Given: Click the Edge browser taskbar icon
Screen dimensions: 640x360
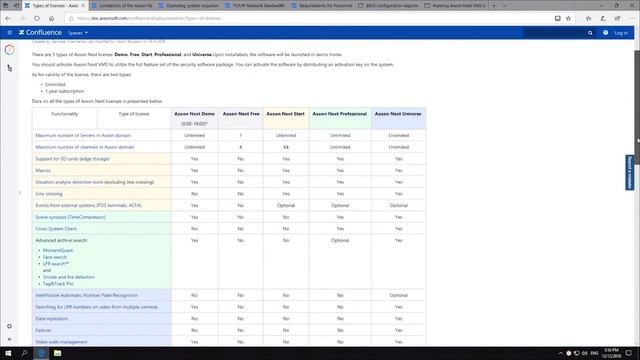Looking at the screenshot, I should (41, 353).
